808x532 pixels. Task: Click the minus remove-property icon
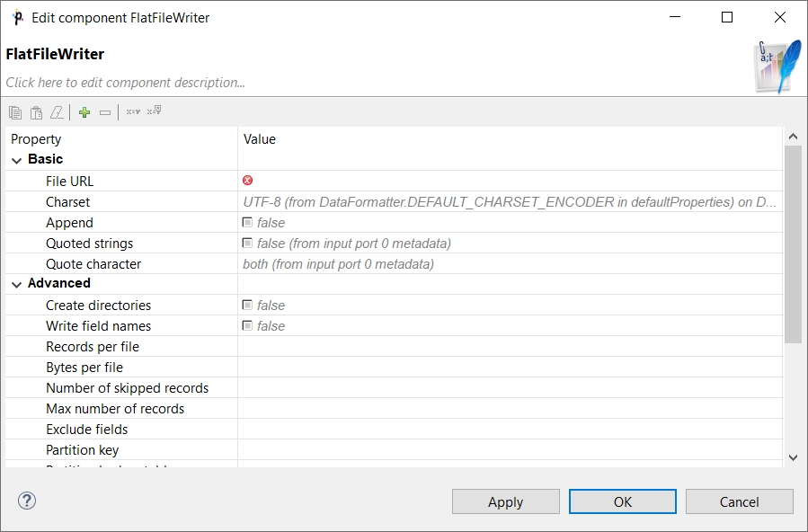105,112
